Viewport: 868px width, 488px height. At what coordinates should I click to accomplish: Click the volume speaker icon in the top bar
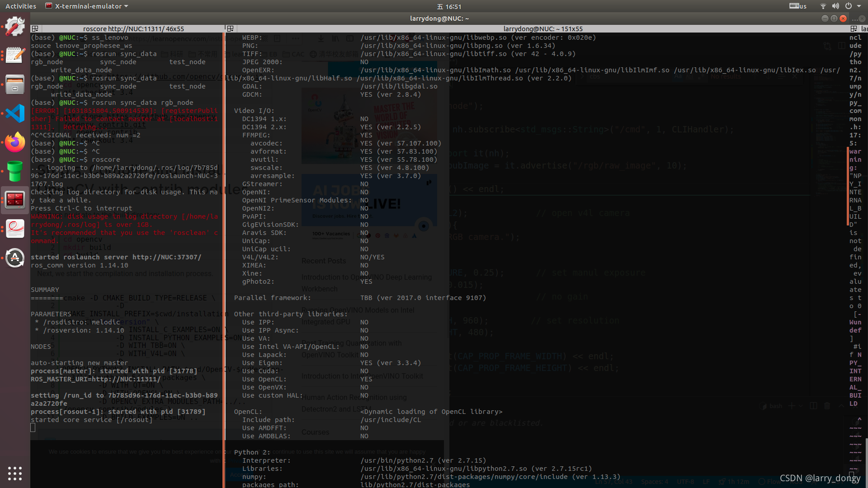click(x=835, y=6)
